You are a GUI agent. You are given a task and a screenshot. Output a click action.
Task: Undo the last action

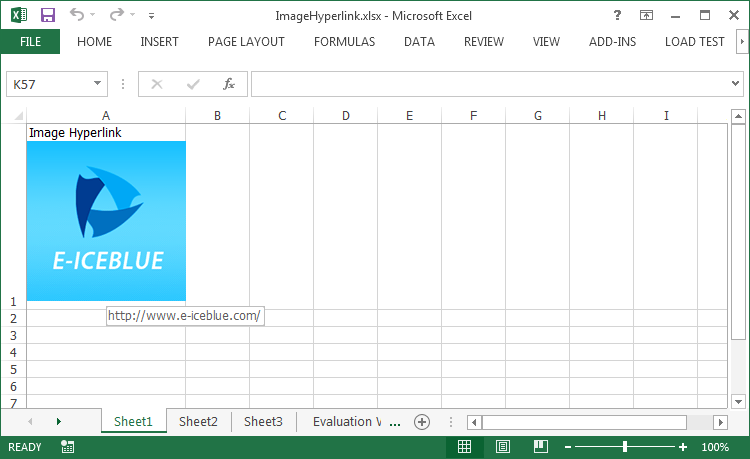(77, 15)
